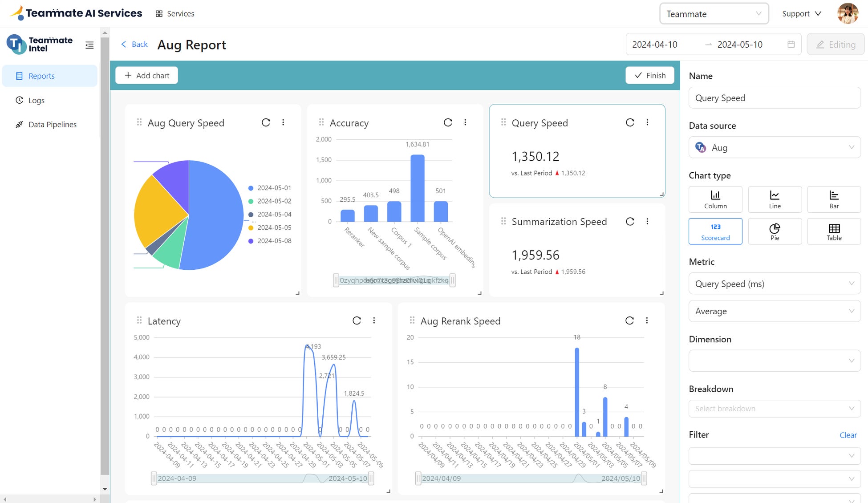
Task: Expand the Data source Aug dropdown
Action: point(775,148)
